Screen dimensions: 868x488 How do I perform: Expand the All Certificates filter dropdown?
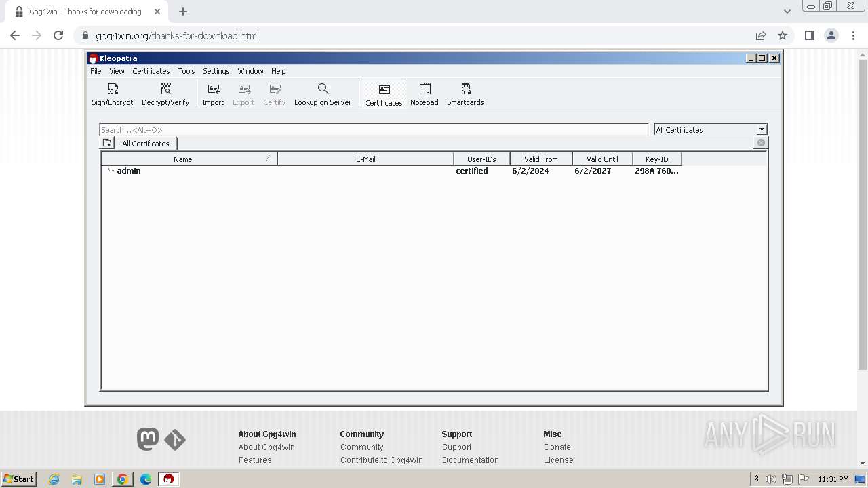pos(762,129)
